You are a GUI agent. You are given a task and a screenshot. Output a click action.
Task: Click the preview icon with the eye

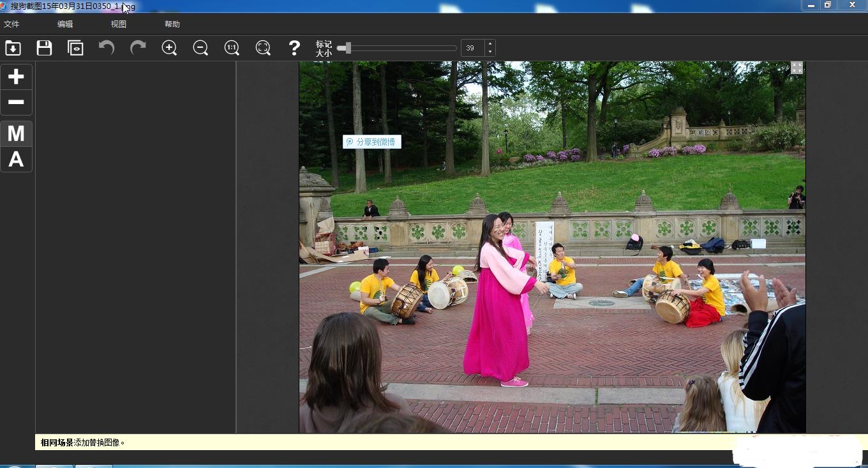tap(75, 48)
